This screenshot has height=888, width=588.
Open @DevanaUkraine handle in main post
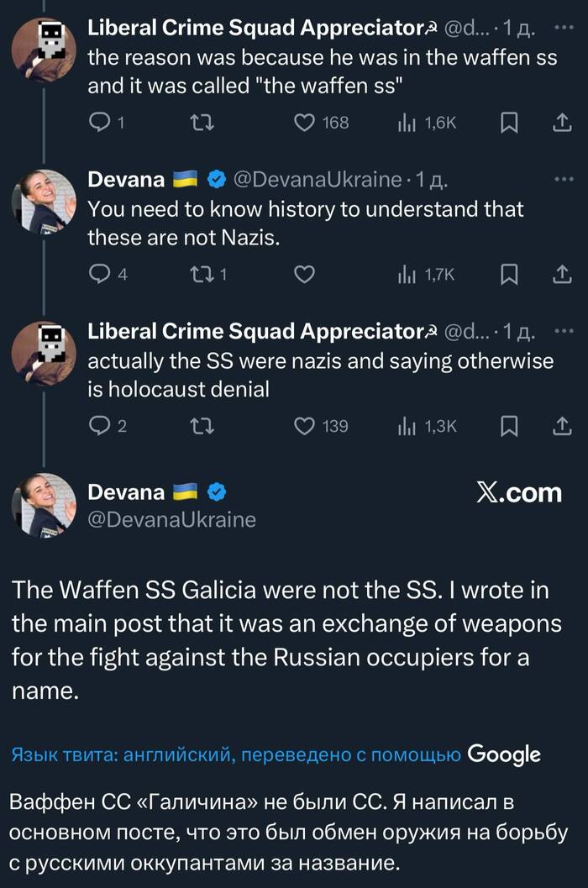pos(171,520)
